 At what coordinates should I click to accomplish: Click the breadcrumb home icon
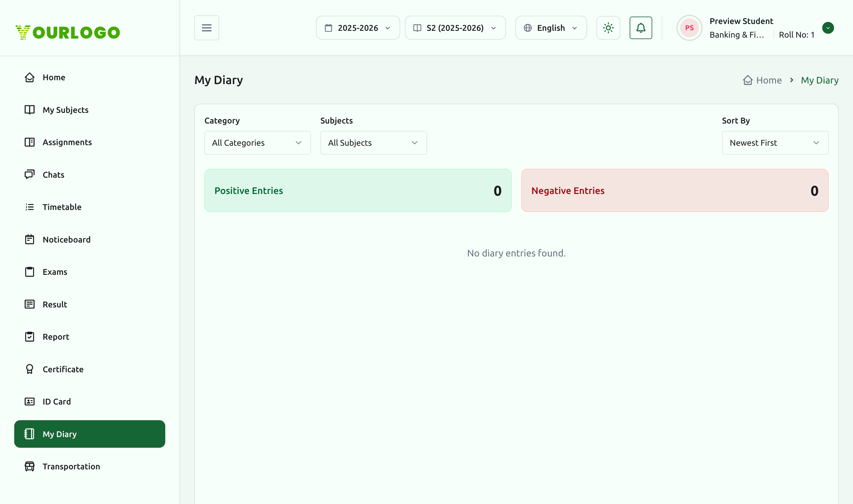tap(748, 80)
